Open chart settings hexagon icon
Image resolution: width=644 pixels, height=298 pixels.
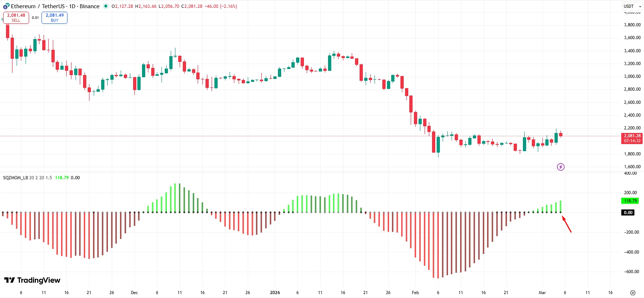coord(632,293)
